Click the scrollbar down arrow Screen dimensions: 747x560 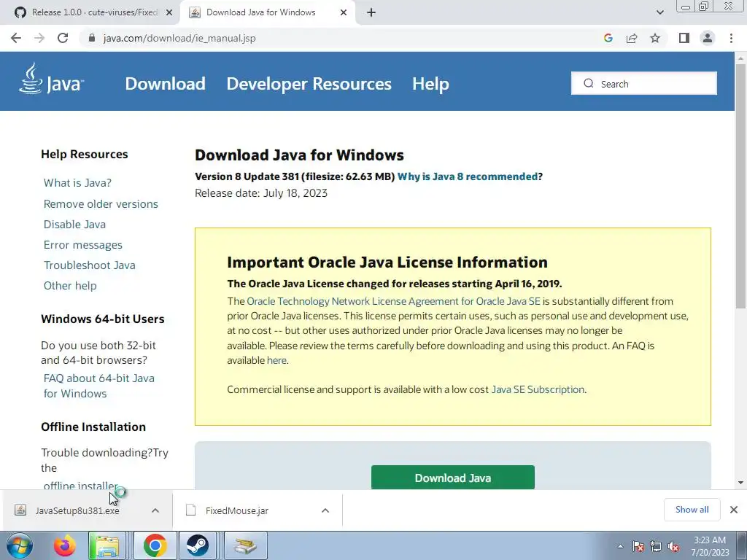point(740,483)
